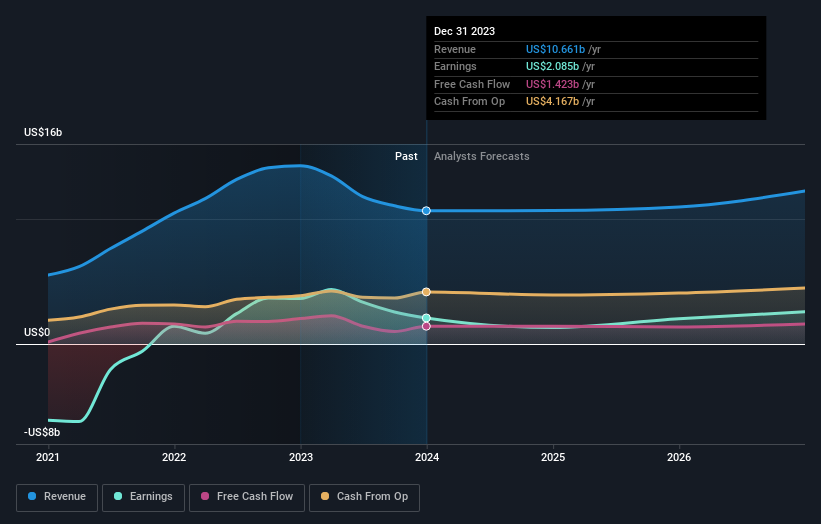Toggle the Earnings series in the legend
Screen dimensions: 821x524
point(143,497)
